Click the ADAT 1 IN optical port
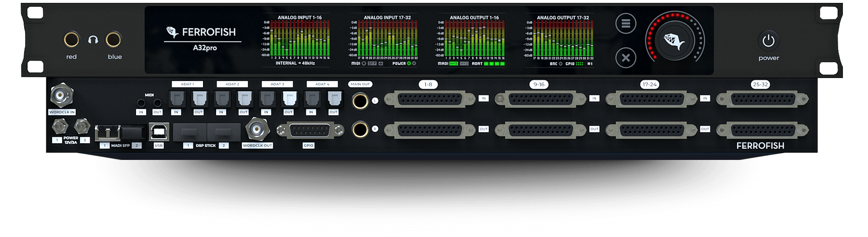The image size is (868, 237). pos(176,99)
